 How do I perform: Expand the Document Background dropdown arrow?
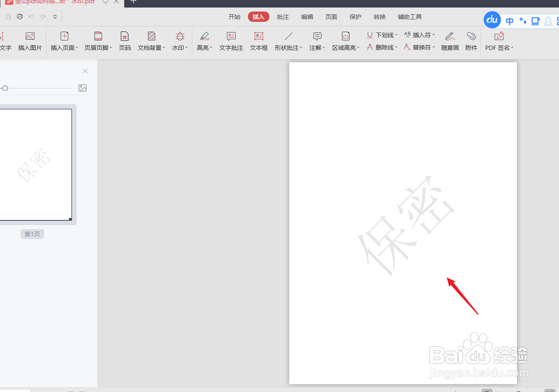[x=164, y=48]
